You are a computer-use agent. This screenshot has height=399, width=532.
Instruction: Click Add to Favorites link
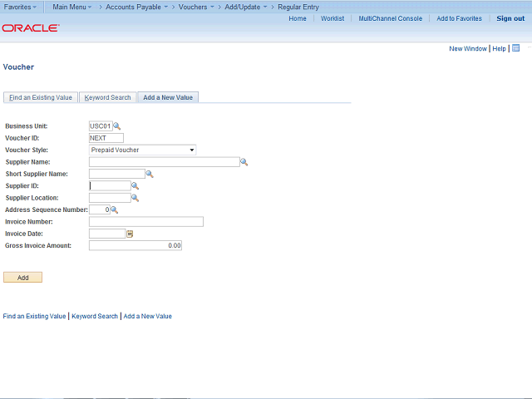pyautogui.click(x=459, y=18)
